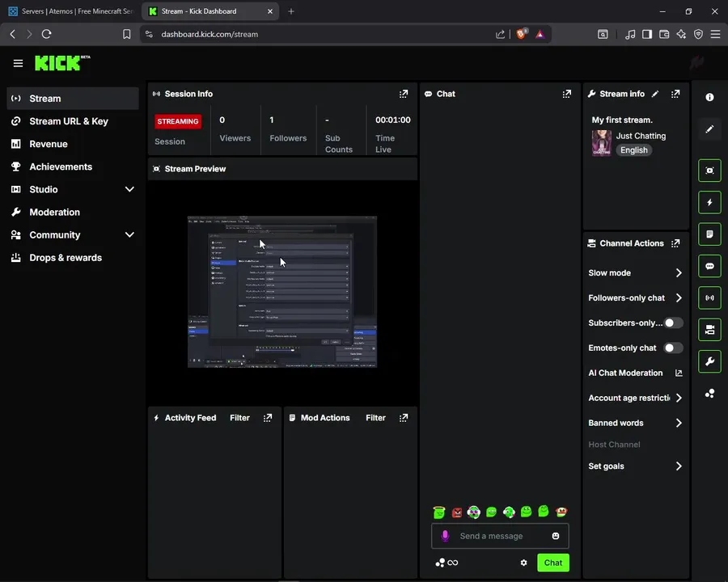The height and width of the screenshot is (582, 728).
Task: Edit Stream info with pencil icon
Action: [x=655, y=94]
